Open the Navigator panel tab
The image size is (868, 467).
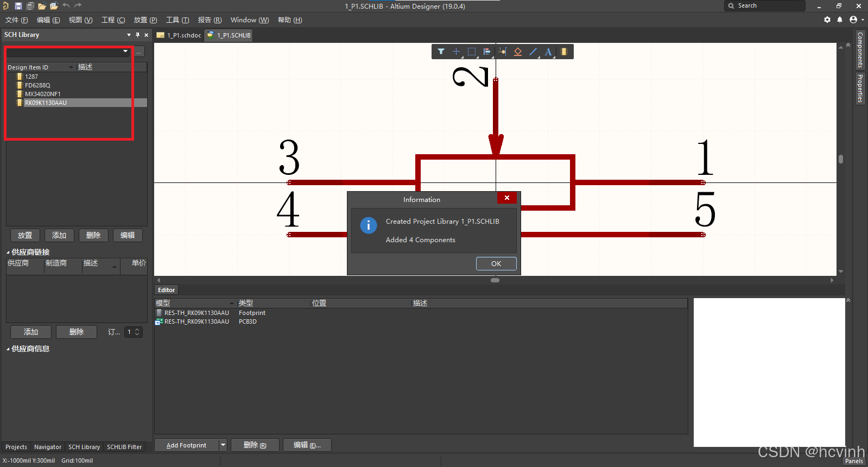(48, 447)
